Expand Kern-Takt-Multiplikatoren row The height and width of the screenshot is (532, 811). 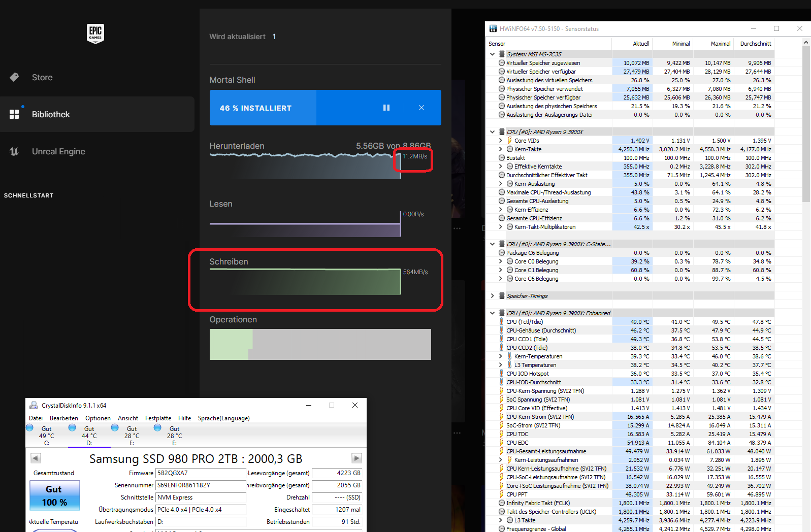(500, 227)
